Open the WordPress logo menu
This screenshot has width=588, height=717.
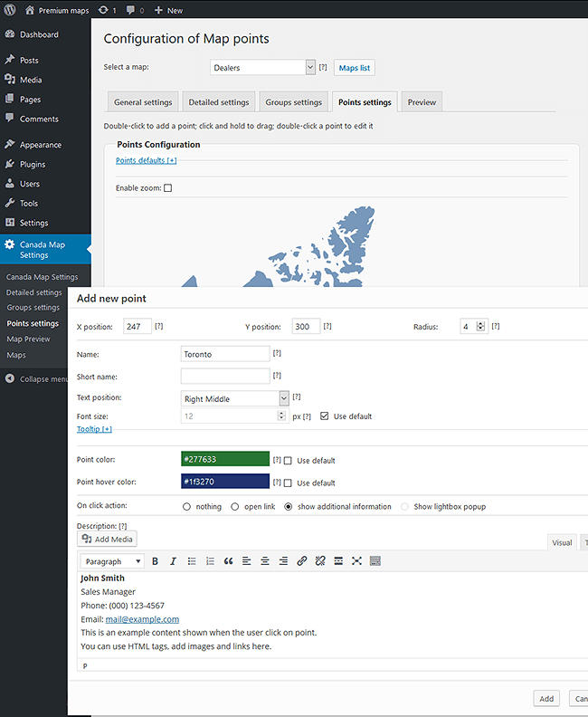click(x=10, y=10)
